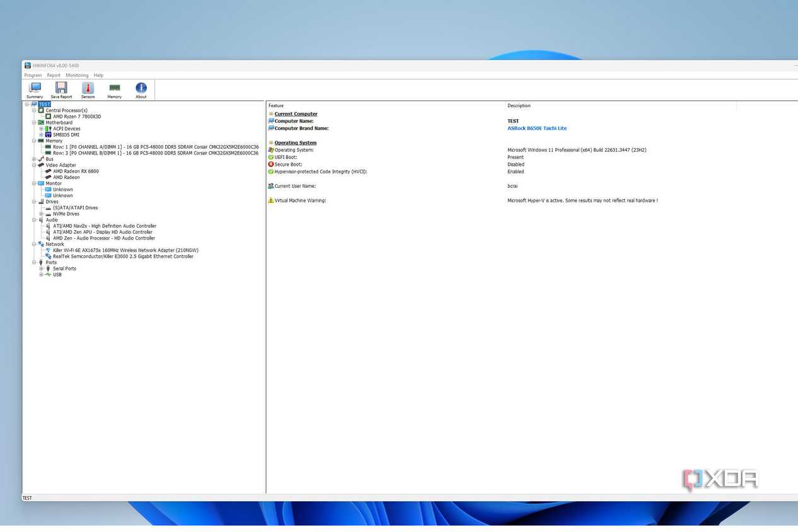Click the ASRock B650E Taichi Lite link
This screenshot has height=532, width=798.
tap(537, 128)
